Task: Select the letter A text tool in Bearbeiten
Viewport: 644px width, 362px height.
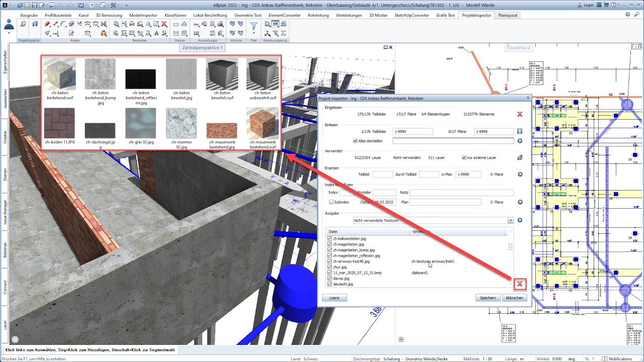Action: tap(156, 33)
